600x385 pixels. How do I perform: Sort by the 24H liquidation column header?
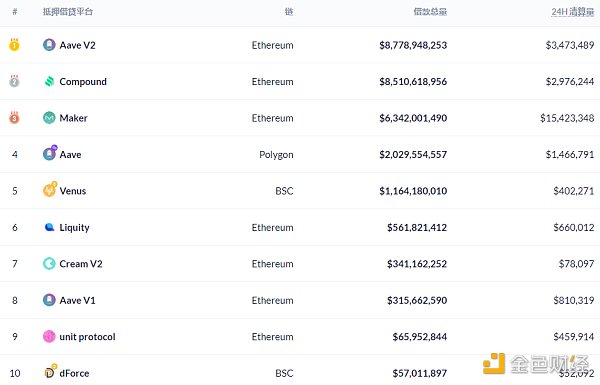point(572,12)
